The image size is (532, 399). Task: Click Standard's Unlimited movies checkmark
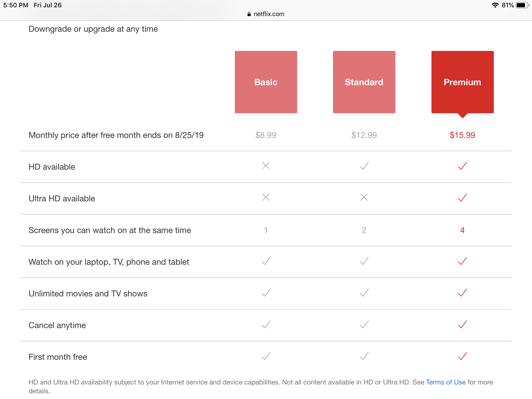(364, 293)
